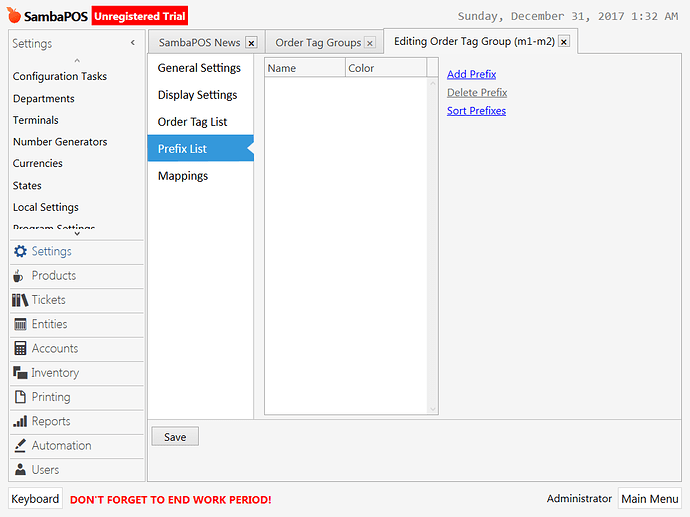Open Currencies settings
The image size is (690, 517).
coord(38,163)
